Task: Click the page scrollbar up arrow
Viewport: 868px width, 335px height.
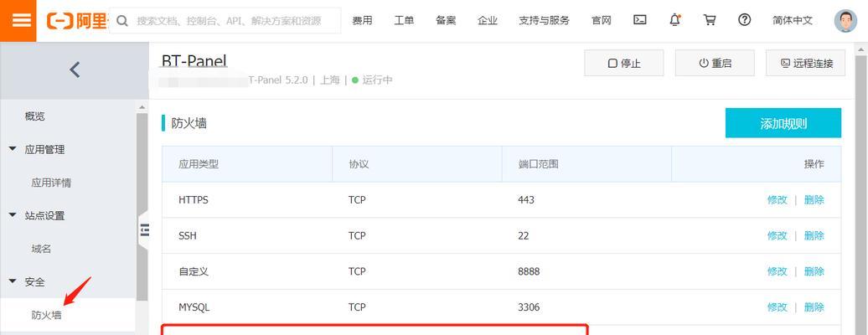Action: pos(861,49)
